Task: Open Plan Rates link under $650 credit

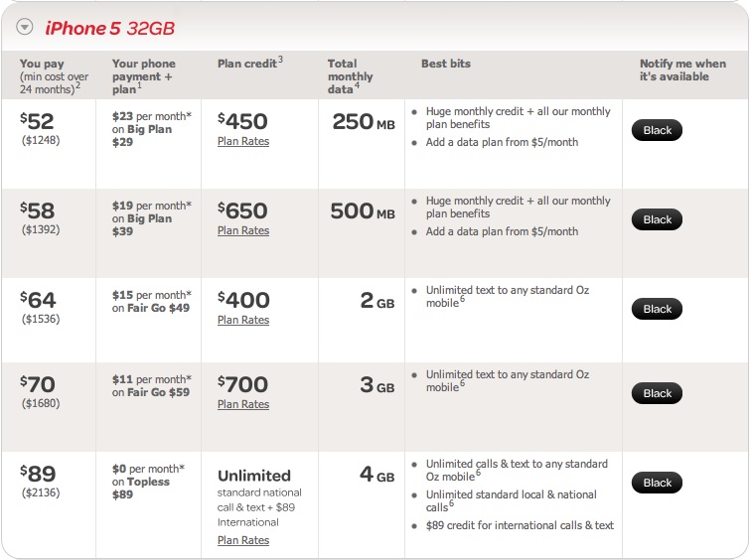Action: (243, 231)
